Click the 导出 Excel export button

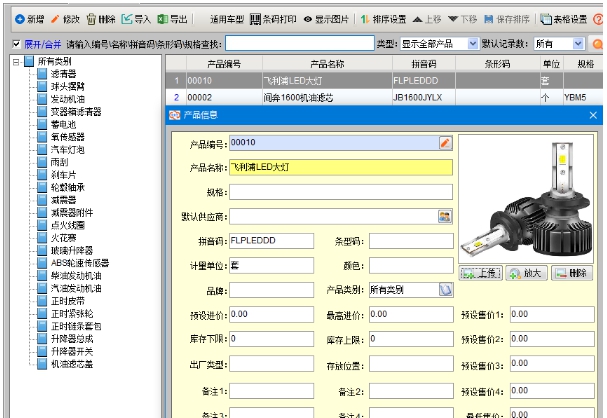tap(172, 19)
